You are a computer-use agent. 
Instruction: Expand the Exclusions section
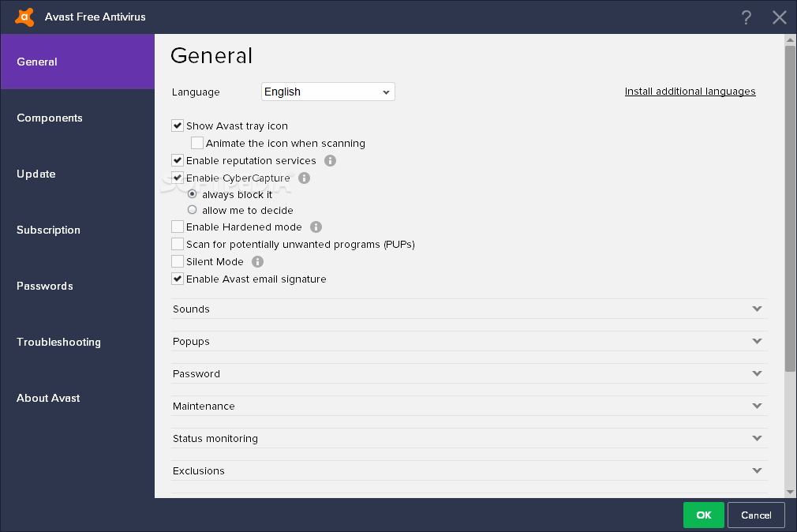click(470, 470)
